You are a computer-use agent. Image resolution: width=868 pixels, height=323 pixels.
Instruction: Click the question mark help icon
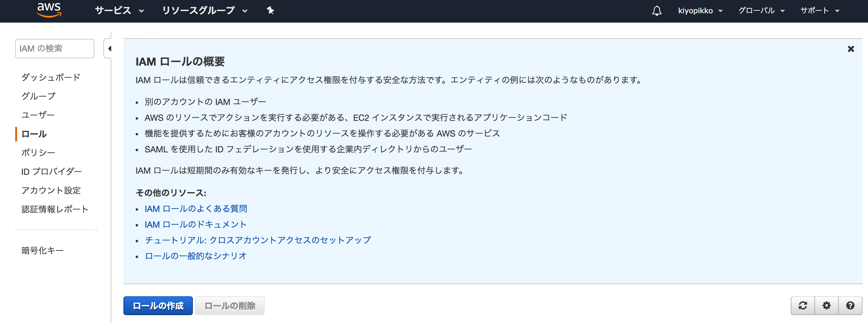pos(850,305)
